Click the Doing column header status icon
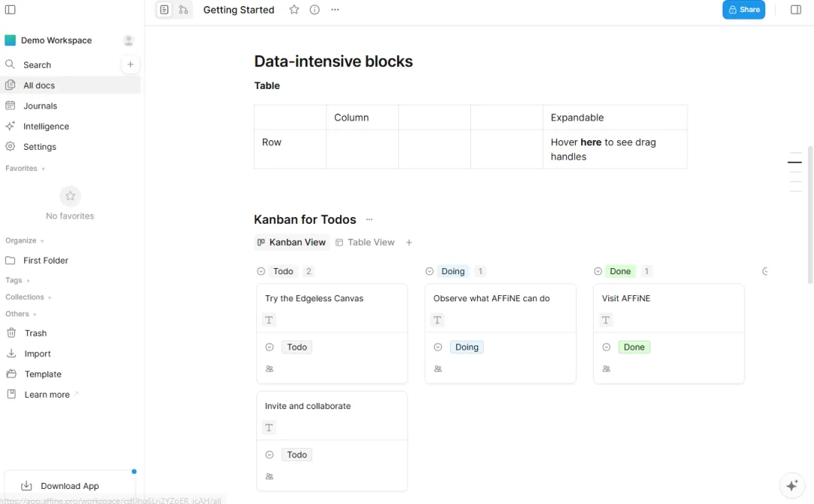This screenshot has height=504, width=814. tap(430, 271)
